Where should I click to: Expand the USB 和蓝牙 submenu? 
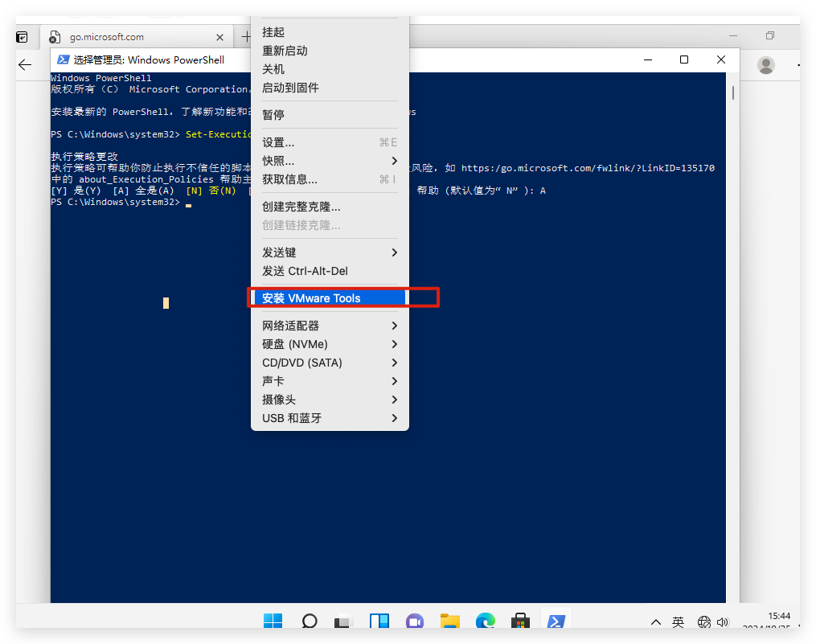click(x=330, y=418)
